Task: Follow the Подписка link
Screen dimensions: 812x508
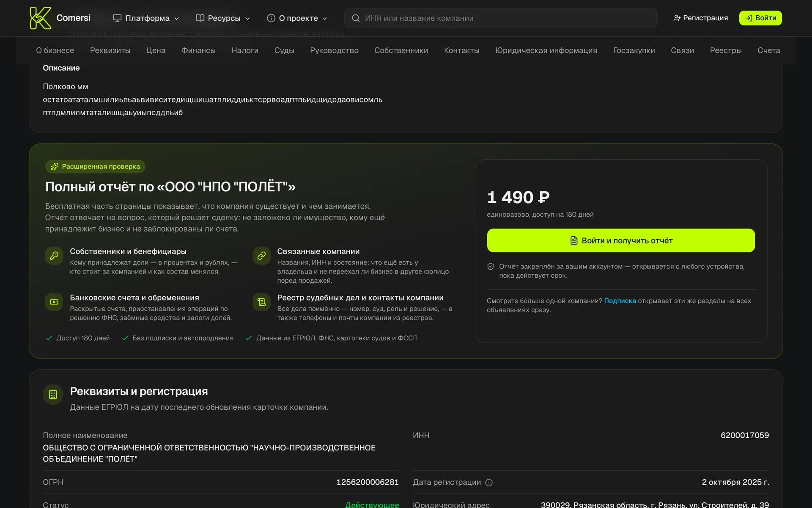Action: pos(620,301)
